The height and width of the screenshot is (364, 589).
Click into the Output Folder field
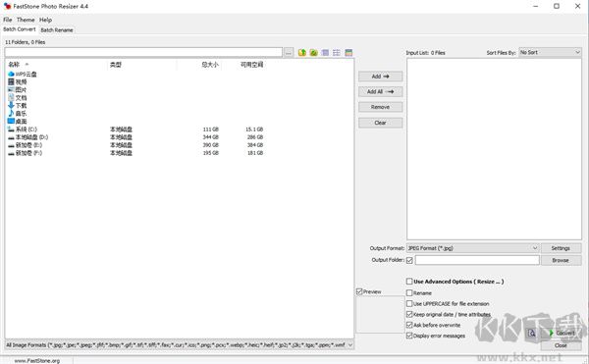click(477, 260)
